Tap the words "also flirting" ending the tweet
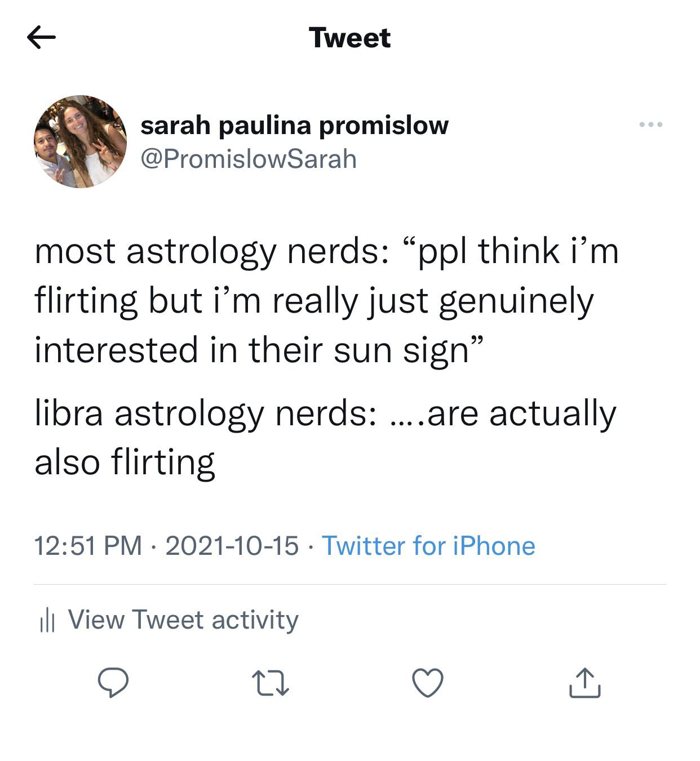Viewport: 700px width, 761px height. 125,462
